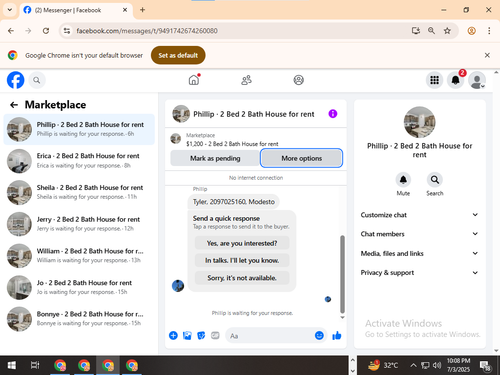Viewport: 500px width, 375px height.
Task: Expand the Customize chat section
Action: (x=419, y=215)
